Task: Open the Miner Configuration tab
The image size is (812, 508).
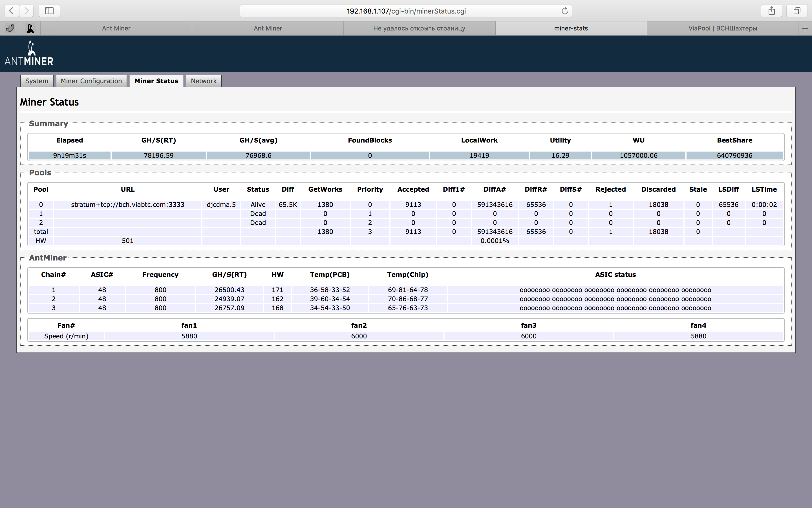Action: 91,81
